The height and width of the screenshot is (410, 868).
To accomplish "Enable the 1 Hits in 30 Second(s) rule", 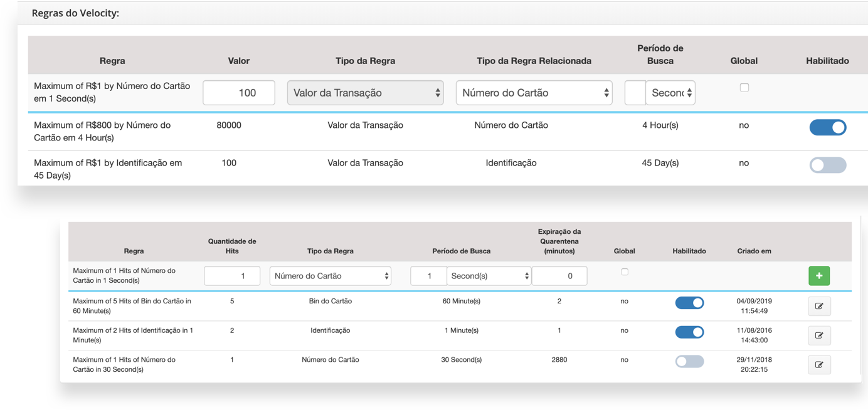I will [x=689, y=361].
